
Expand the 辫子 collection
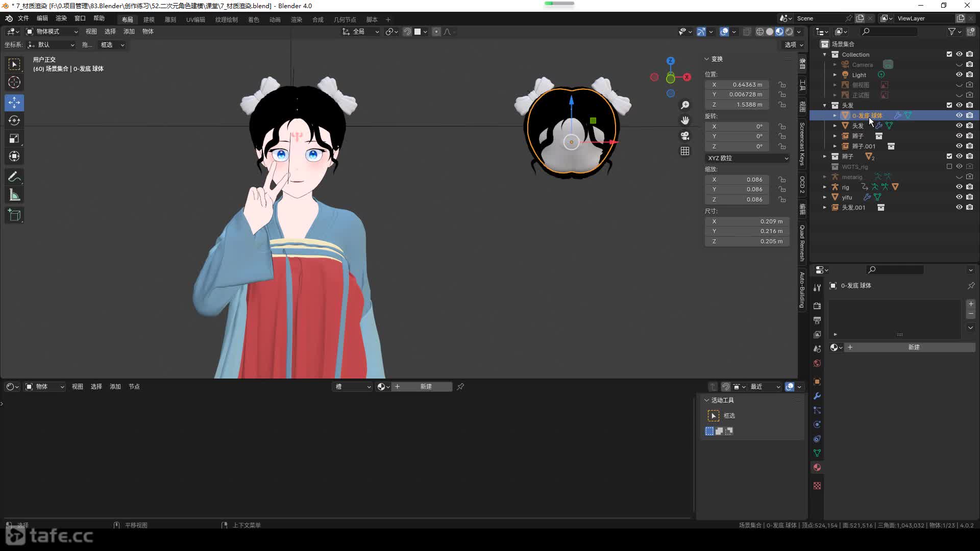(x=825, y=156)
